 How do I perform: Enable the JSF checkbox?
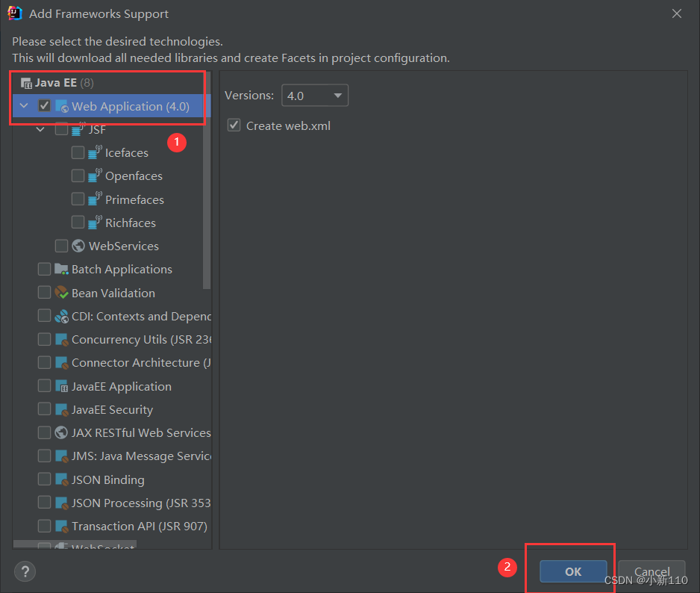tap(61, 129)
